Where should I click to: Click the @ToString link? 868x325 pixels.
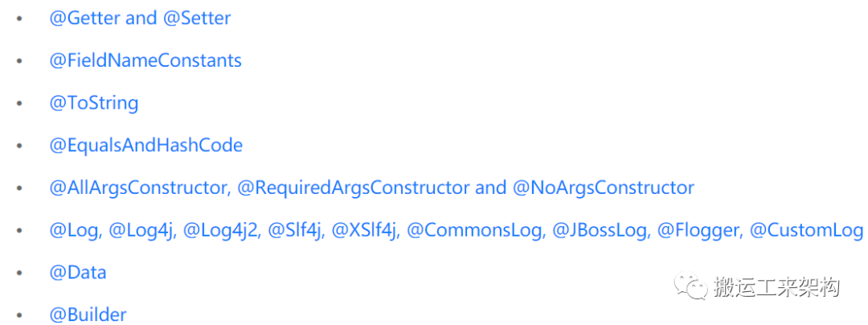94,103
